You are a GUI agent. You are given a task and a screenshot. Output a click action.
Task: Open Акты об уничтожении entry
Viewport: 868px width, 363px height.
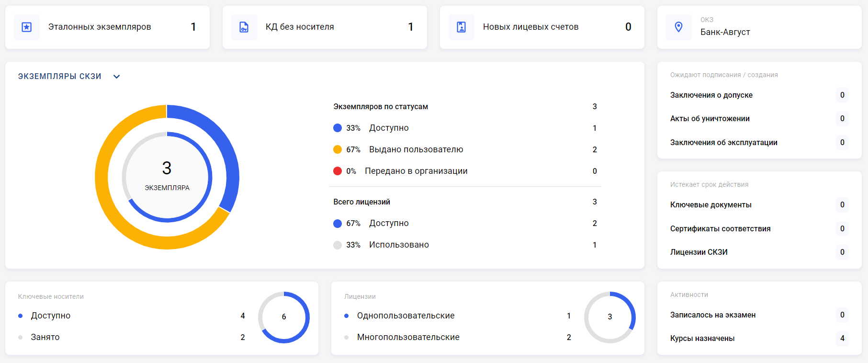tap(710, 119)
